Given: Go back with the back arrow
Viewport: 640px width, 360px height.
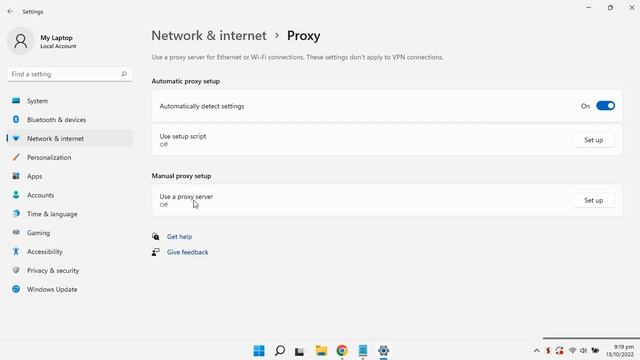Looking at the screenshot, I should [x=10, y=12].
